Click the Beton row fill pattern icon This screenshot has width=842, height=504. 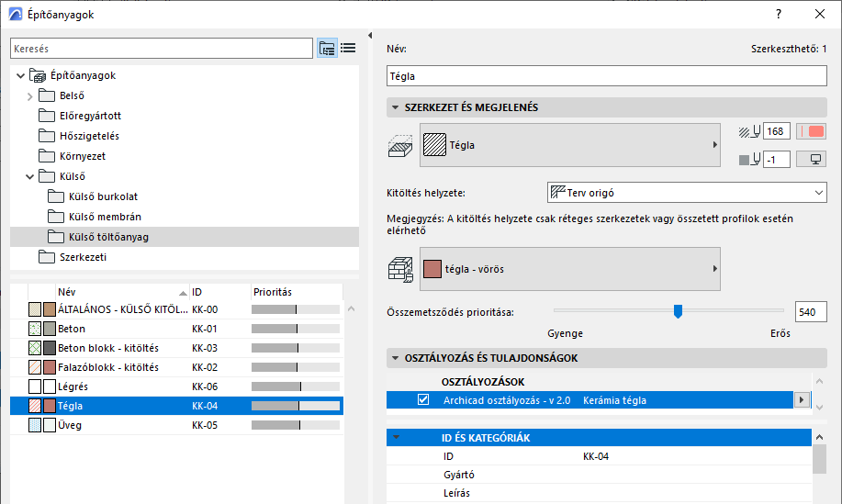tap(35, 329)
